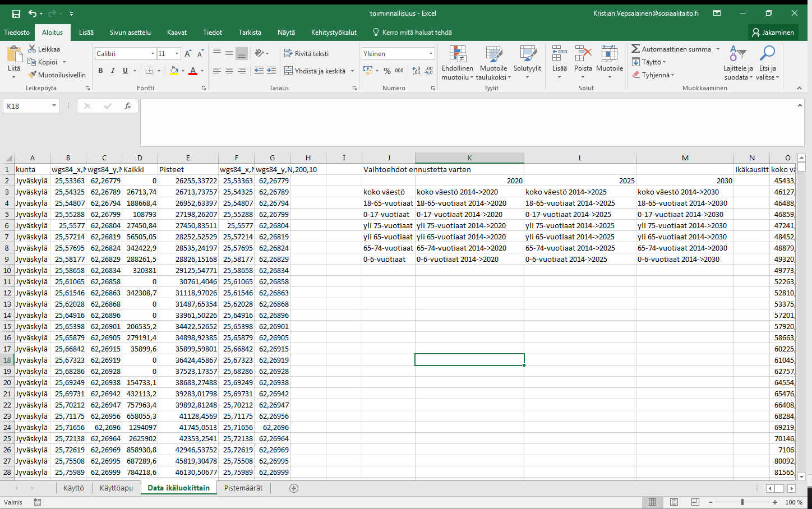Align cell content to the top
This screenshot has height=509, width=812.
coord(217,53)
